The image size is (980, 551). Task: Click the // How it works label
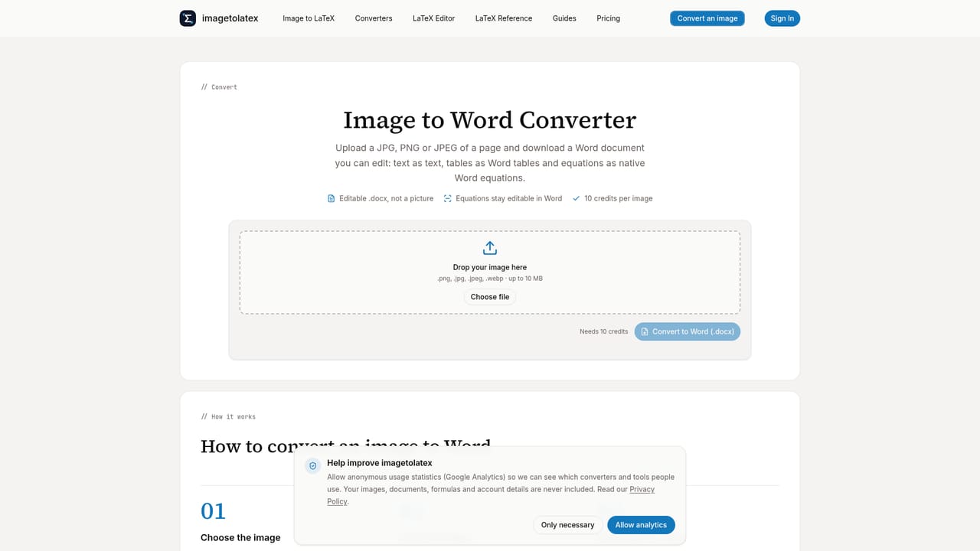pos(228,417)
